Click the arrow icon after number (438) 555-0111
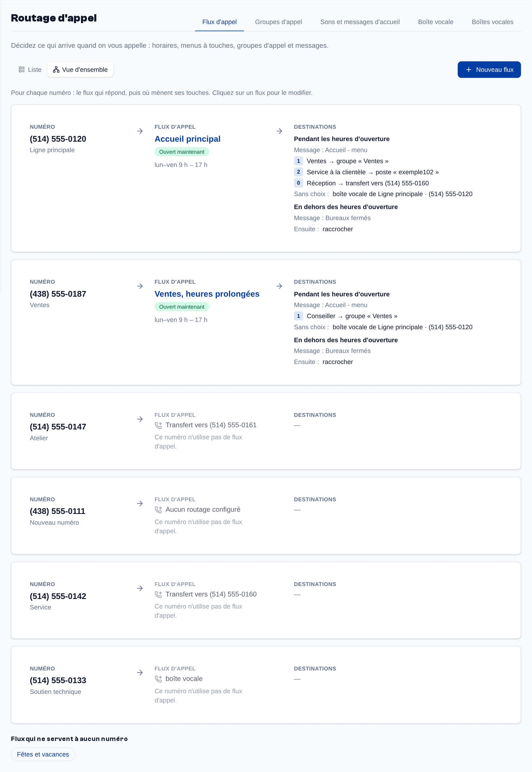The width and height of the screenshot is (532, 772). 140,504
